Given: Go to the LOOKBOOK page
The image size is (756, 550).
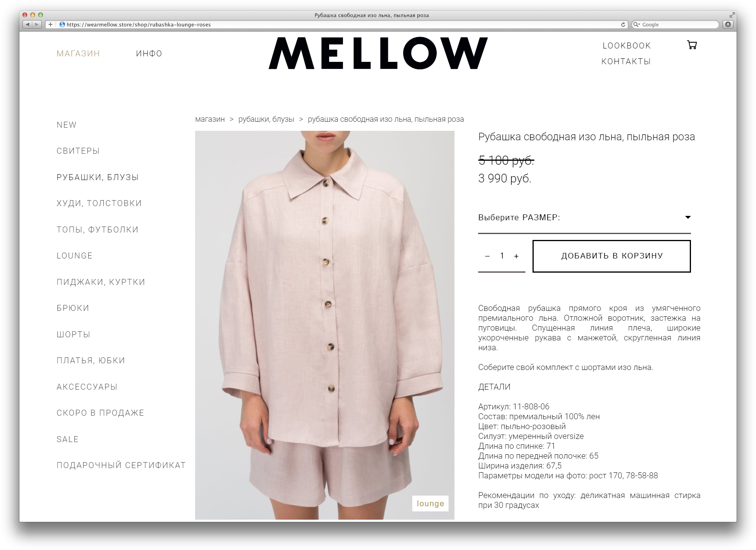Looking at the screenshot, I should click(627, 46).
